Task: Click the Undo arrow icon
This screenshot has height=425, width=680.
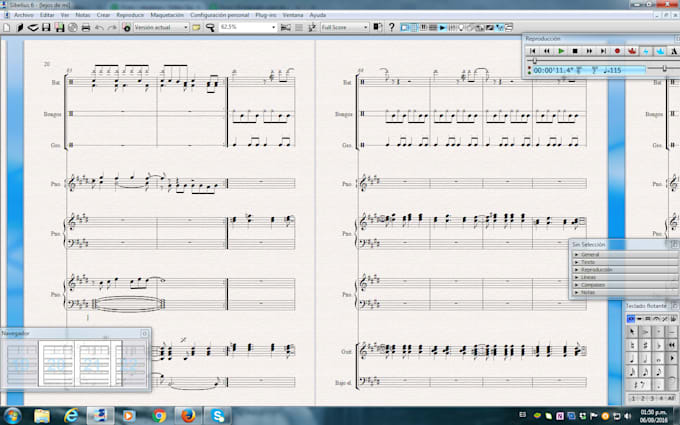Action: coord(99,27)
